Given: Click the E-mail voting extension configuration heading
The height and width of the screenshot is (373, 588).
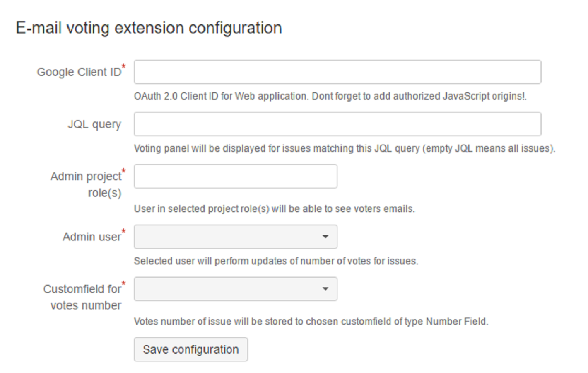Looking at the screenshot, I should [149, 28].
